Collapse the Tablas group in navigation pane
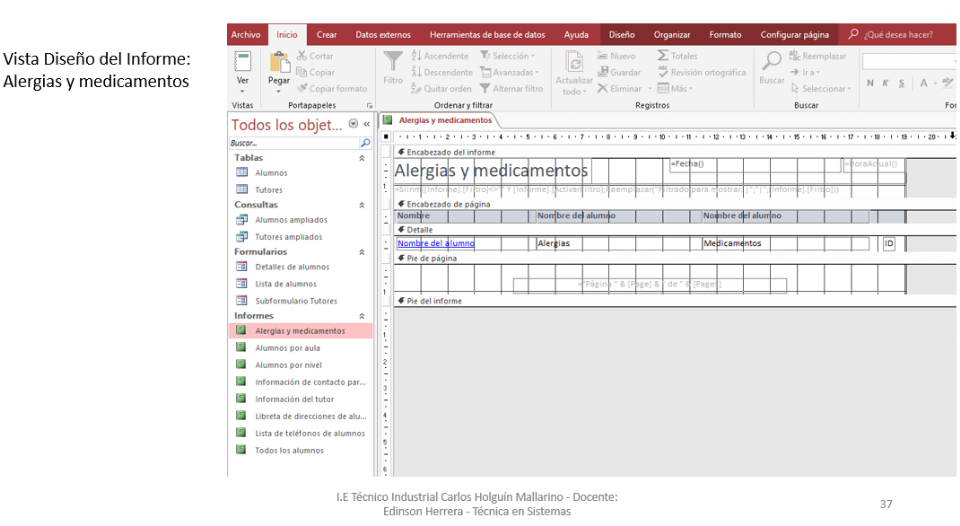The width and height of the screenshot is (960, 526). point(361,158)
